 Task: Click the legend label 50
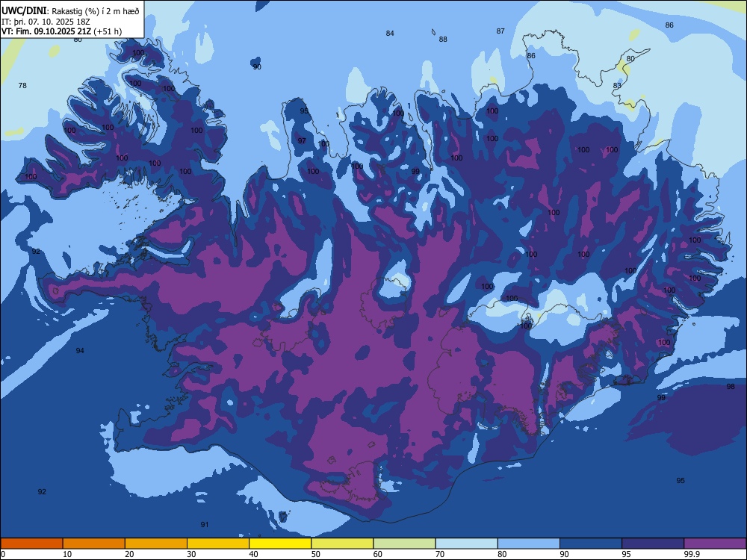(316, 554)
